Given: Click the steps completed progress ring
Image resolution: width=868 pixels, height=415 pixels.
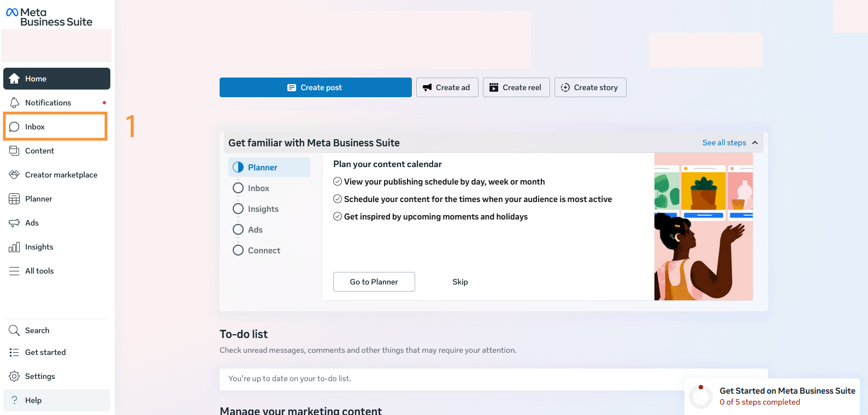Looking at the screenshot, I should (701, 397).
